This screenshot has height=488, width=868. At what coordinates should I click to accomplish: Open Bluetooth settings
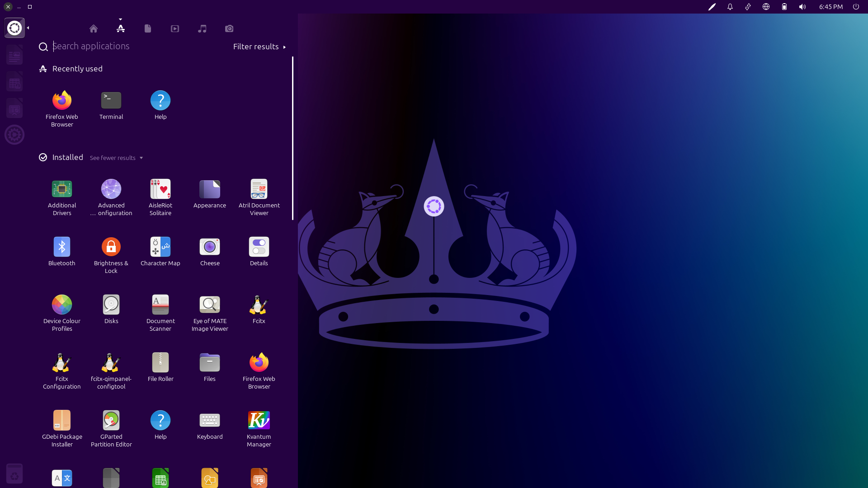pyautogui.click(x=62, y=252)
